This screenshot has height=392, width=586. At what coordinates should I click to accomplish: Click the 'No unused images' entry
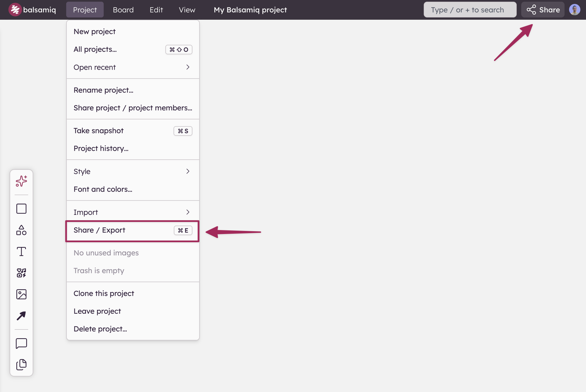coord(133,253)
